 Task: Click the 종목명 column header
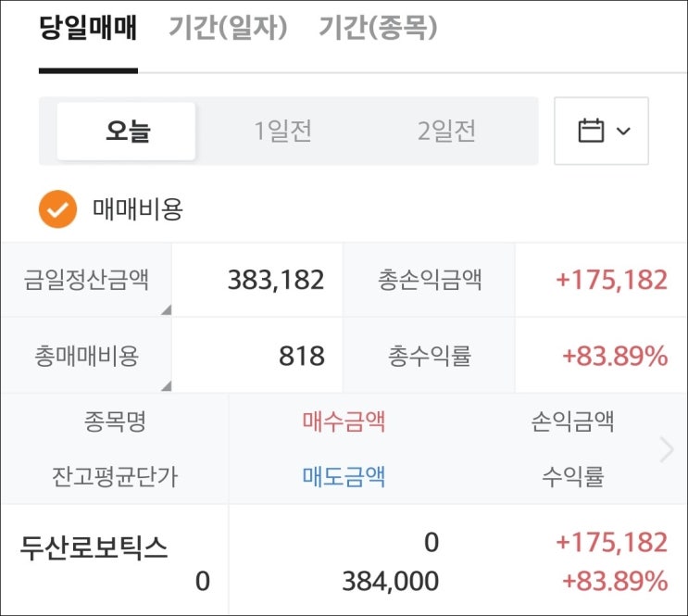115,422
